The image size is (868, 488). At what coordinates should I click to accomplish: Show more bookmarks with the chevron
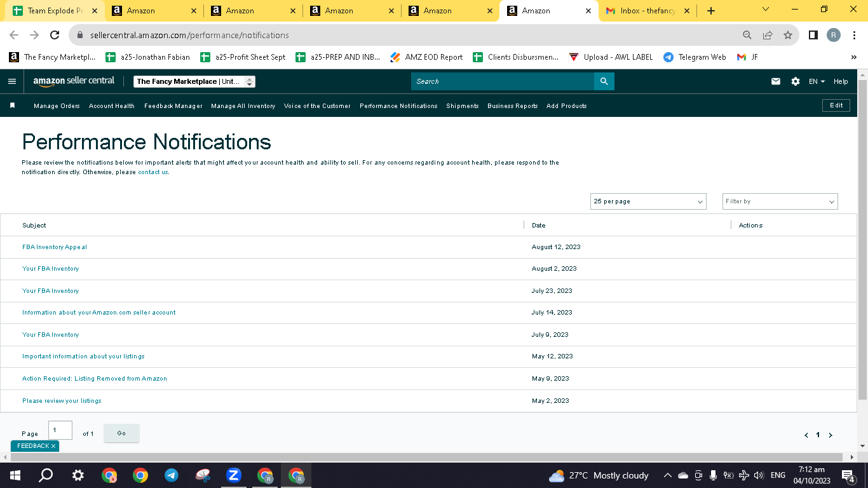(x=853, y=57)
